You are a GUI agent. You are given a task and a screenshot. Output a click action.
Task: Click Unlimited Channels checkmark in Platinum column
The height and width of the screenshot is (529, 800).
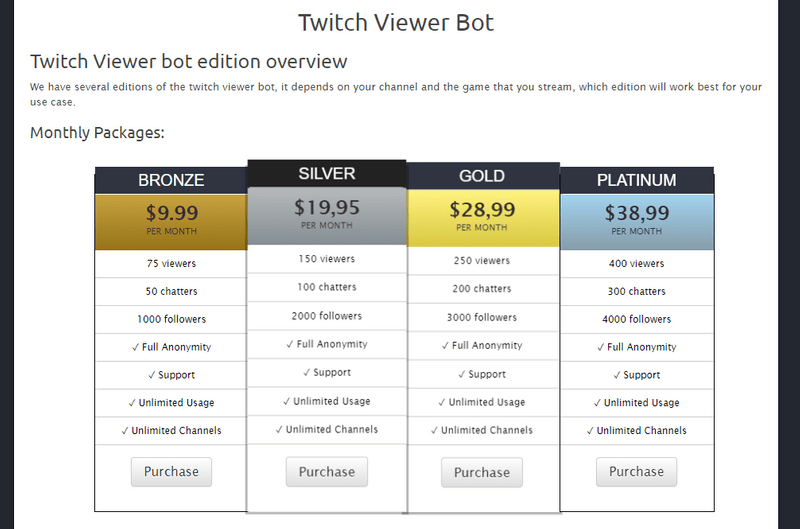(x=590, y=431)
